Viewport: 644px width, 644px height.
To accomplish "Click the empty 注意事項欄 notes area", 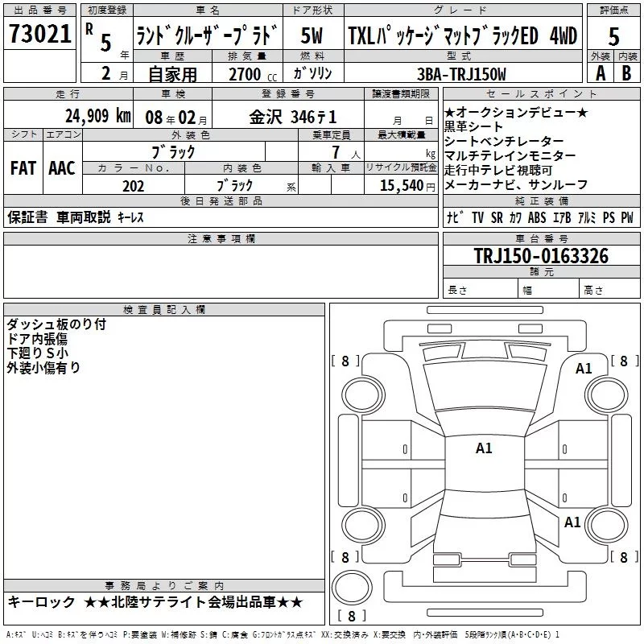I will point(221,271).
